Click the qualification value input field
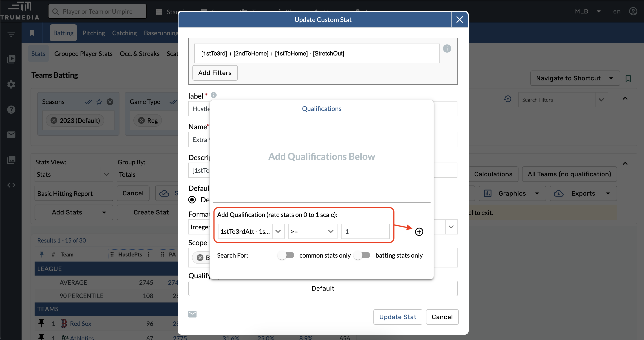Image resolution: width=644 pixels, height=340 pixels. (365, 232)
